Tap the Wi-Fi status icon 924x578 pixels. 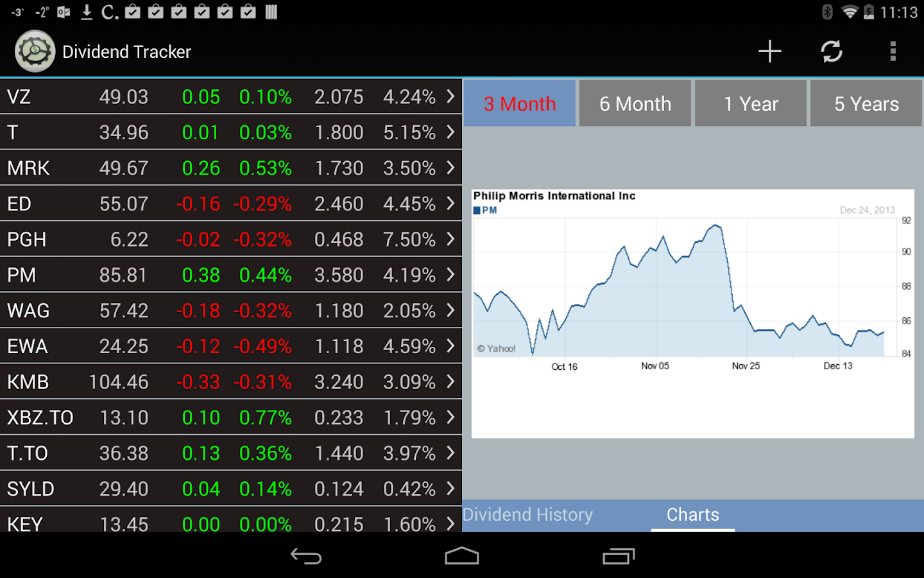pyautogui.click(x=850, y=12)
